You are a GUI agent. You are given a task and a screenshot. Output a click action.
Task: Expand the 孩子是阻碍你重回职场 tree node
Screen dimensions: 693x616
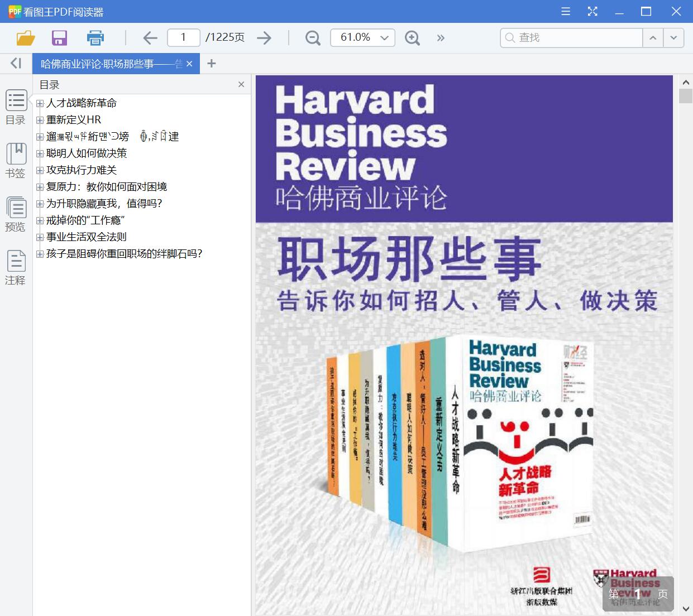pos(40,254)
